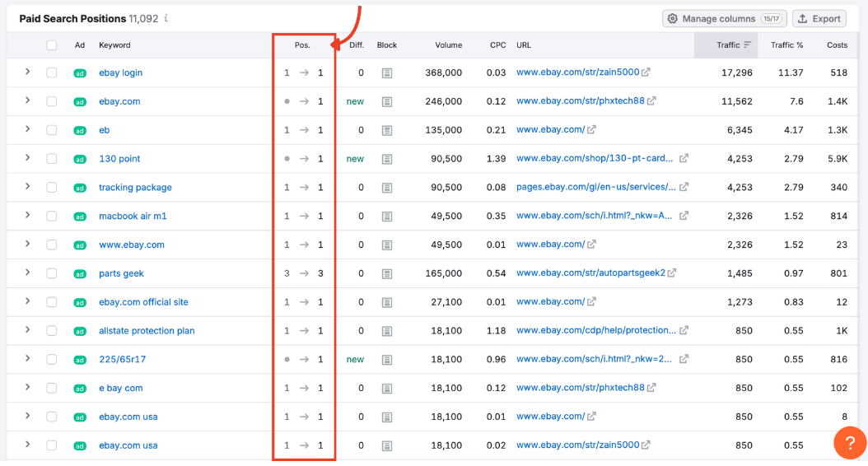This screenshot has height=466, width=868.
Task: Open the ad icon for 130 point
Action: (80, 160)
